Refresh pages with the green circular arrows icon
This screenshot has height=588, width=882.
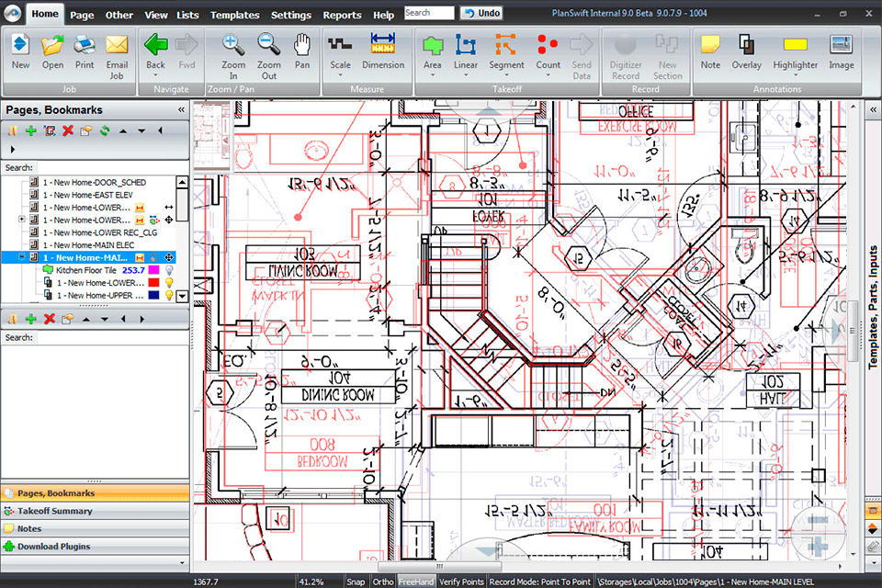point(105,130)
